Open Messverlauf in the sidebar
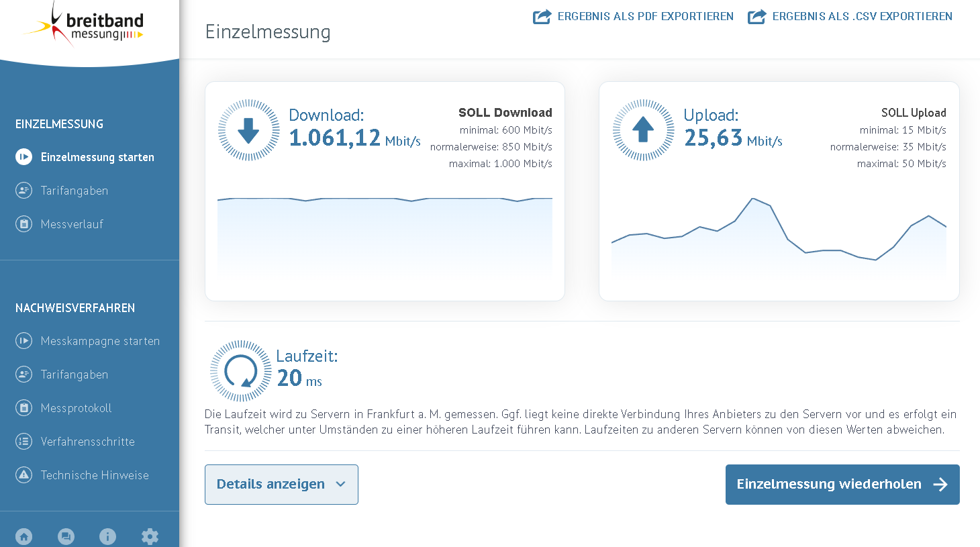 pos(60,224)
